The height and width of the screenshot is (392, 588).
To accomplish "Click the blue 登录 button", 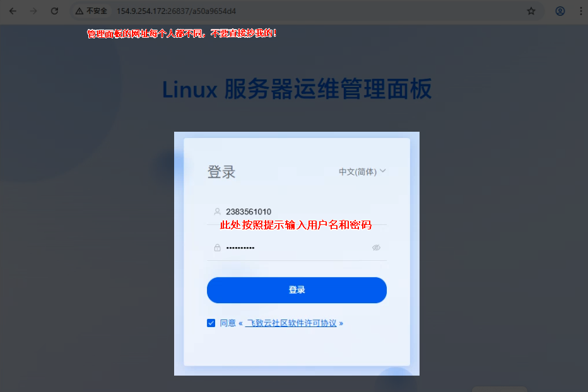I will pos(297,290).
